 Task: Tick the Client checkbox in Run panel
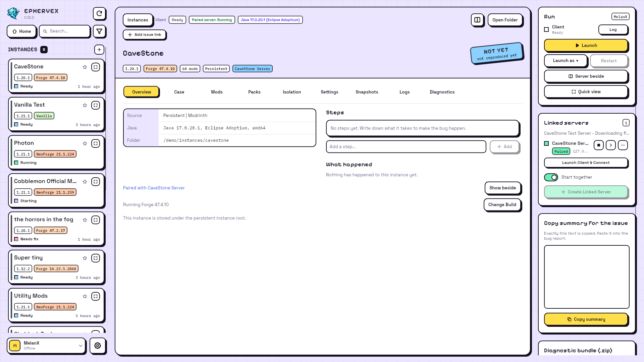[546, 29]
